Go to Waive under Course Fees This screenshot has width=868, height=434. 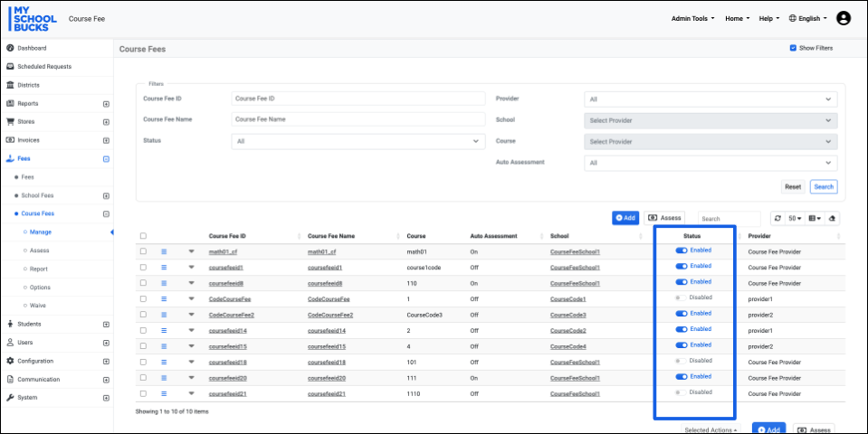pos(38,306)
